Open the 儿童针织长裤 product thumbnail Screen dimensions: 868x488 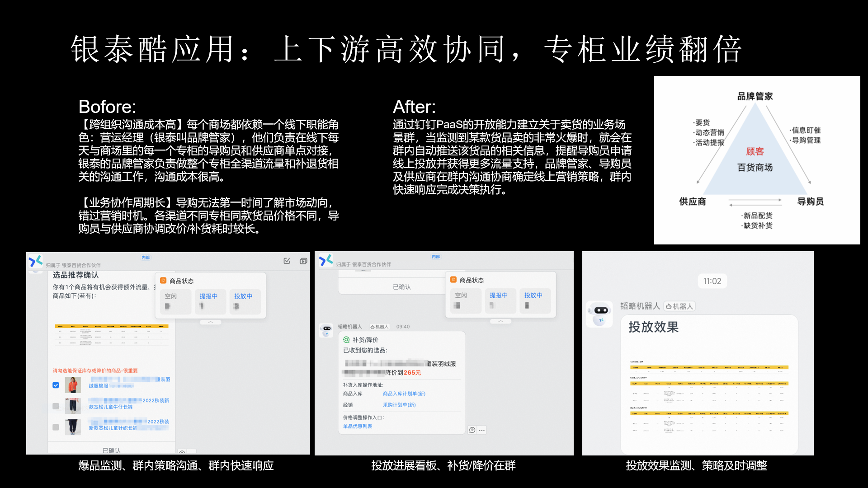pos(72,427)
